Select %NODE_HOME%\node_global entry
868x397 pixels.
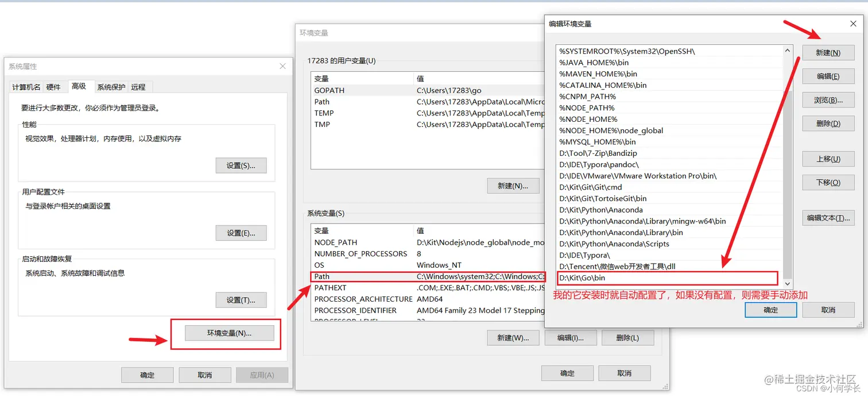669,130
